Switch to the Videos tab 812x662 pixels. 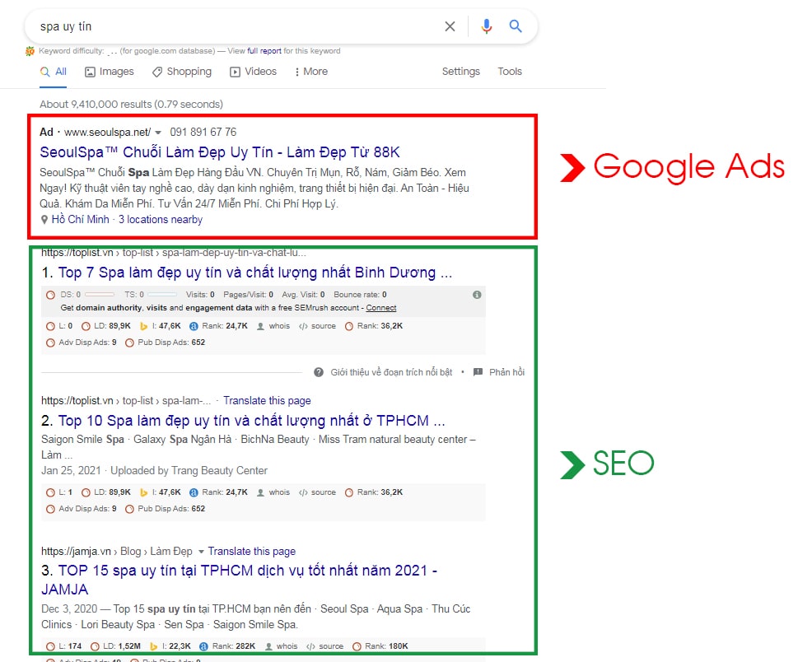253,72
